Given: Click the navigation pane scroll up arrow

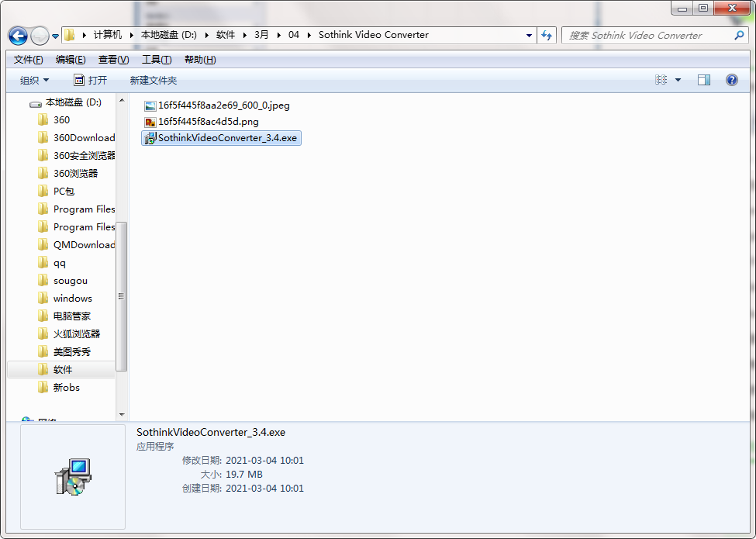Looking at the screenshot, I should coord(122,100).
